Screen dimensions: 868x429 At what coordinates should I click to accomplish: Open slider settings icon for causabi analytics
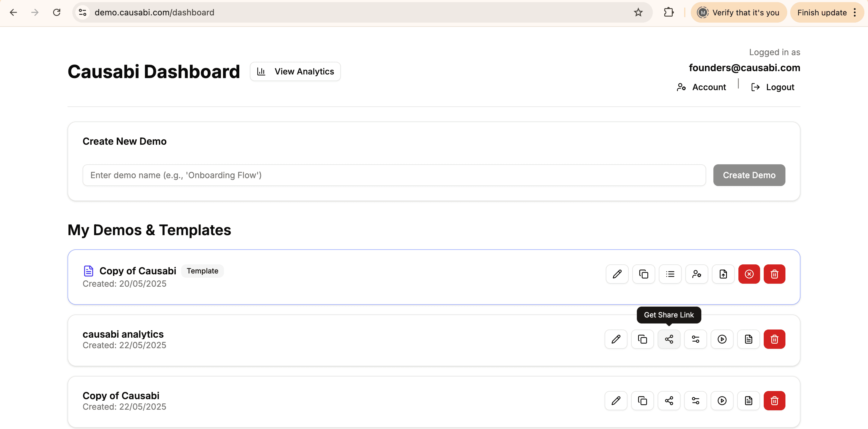(x=696, y=339)
